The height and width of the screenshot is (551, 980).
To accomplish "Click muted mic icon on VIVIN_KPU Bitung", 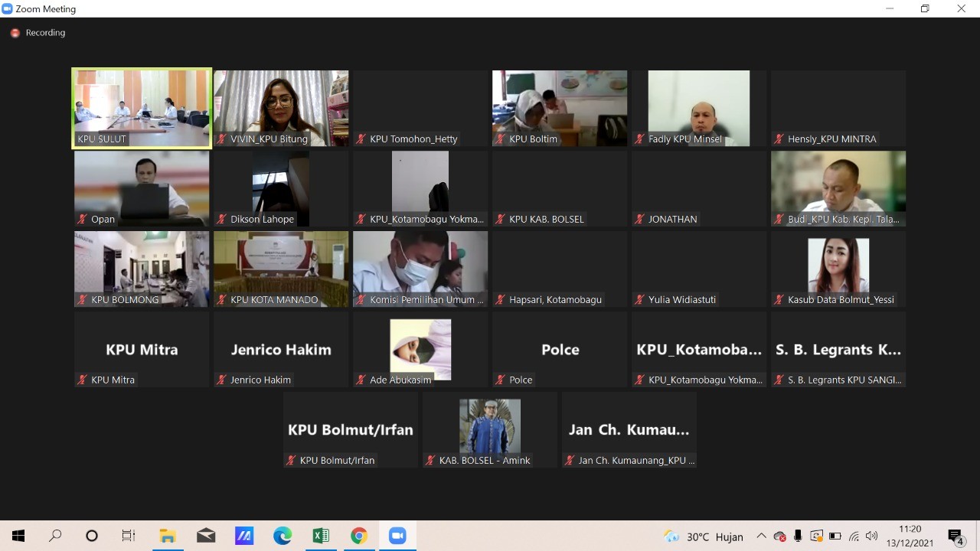I will click(221, 139).
